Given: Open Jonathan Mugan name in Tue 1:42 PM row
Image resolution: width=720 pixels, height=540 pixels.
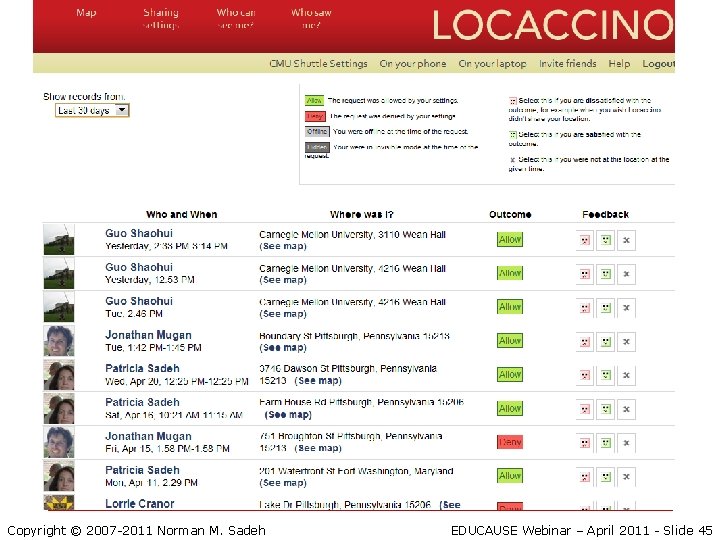Looking at the screenshot, I should point(148,335).
